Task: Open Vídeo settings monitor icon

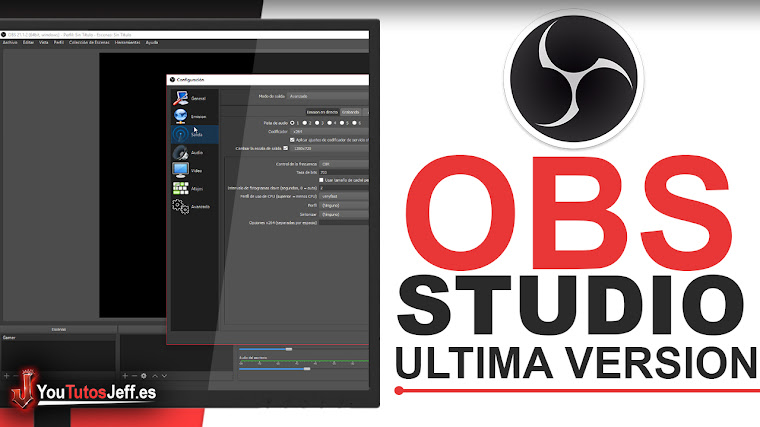Action: [180, 170]
